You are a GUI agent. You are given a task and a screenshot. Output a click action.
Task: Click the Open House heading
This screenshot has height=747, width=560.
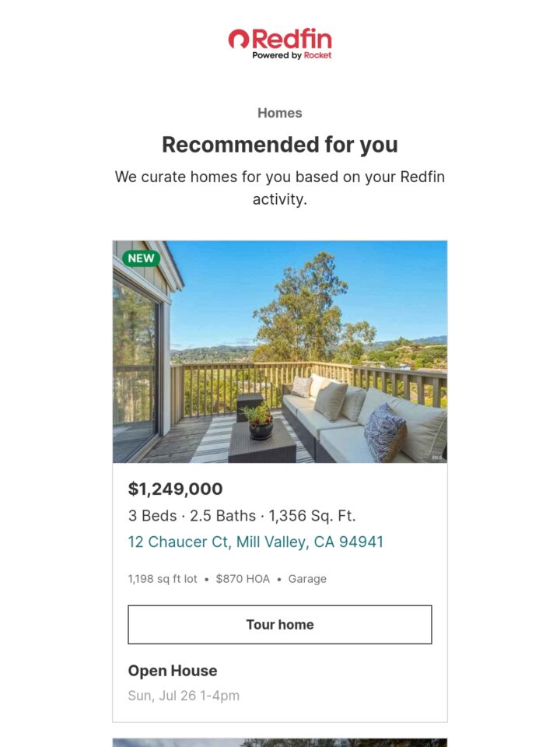(173, 670)
